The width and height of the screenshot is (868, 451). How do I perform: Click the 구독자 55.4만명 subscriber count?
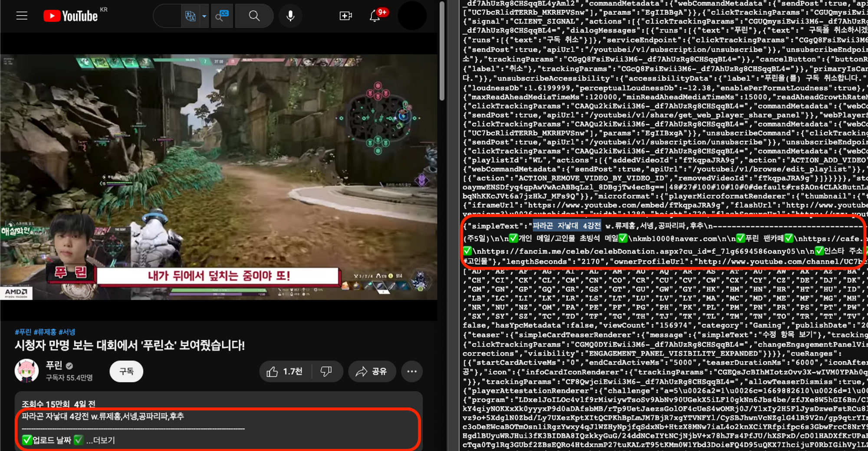[69, 378]
